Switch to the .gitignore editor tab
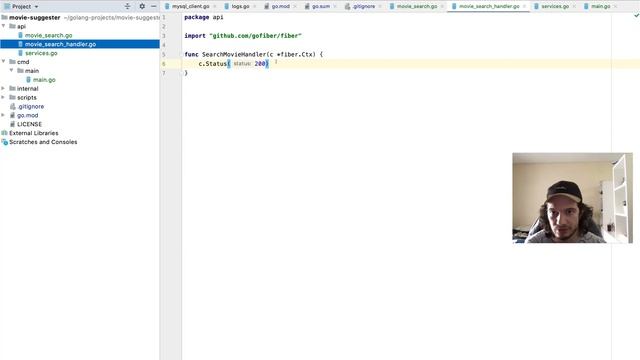Screen dimensions: 640x360 pos(363,7)
